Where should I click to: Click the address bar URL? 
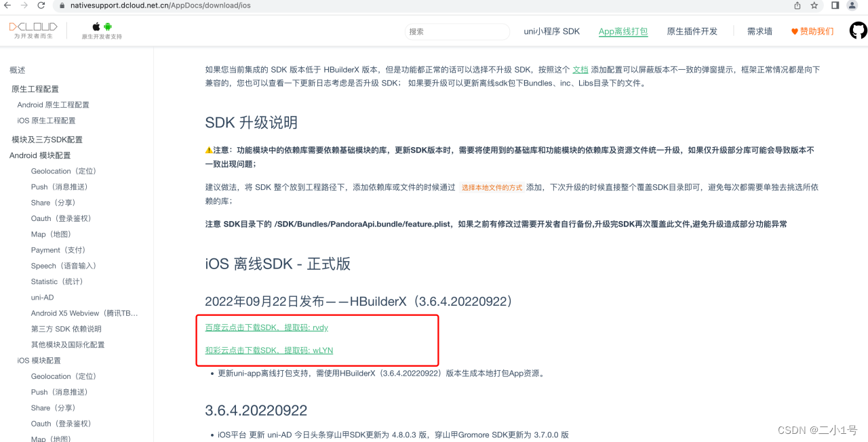point(160,5)
